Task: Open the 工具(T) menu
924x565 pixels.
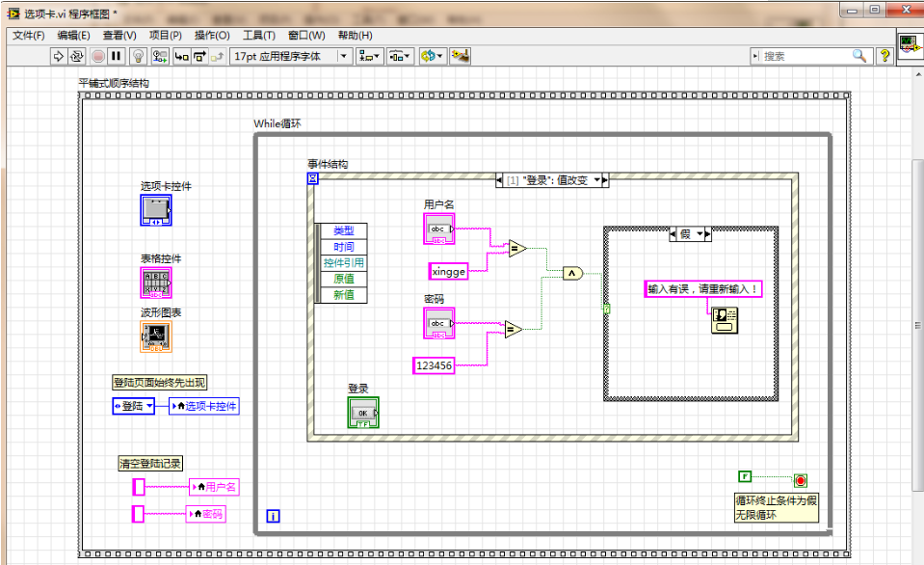Action: [258, 36]
